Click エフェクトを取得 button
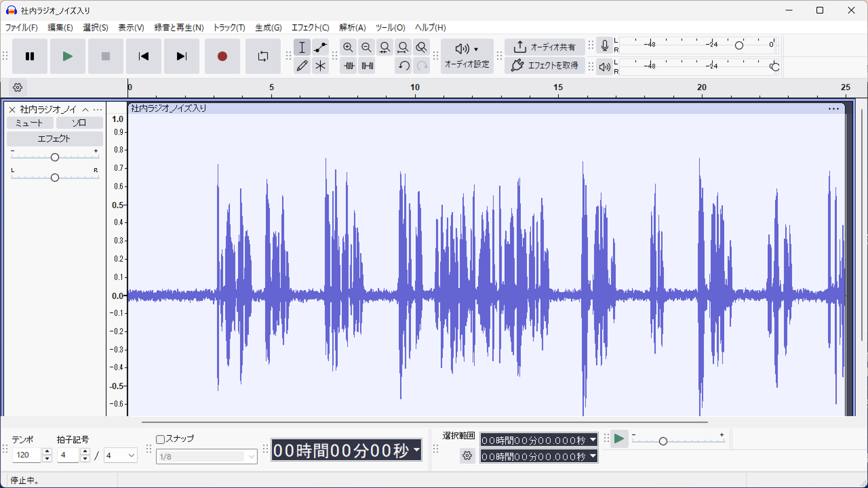Image resolution: width=868 pixels, height=488 pixels. (545, 66)
